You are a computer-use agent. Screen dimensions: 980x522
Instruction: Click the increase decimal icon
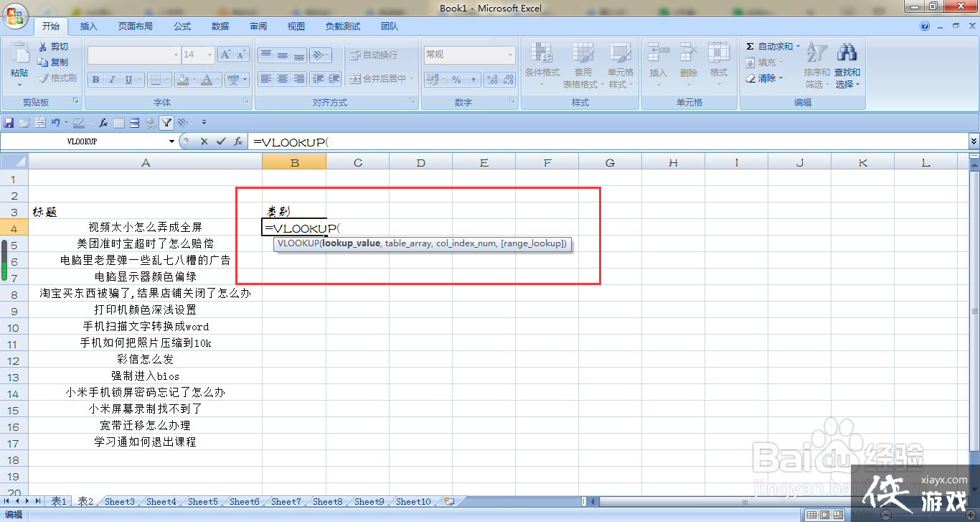pos(491,79)
